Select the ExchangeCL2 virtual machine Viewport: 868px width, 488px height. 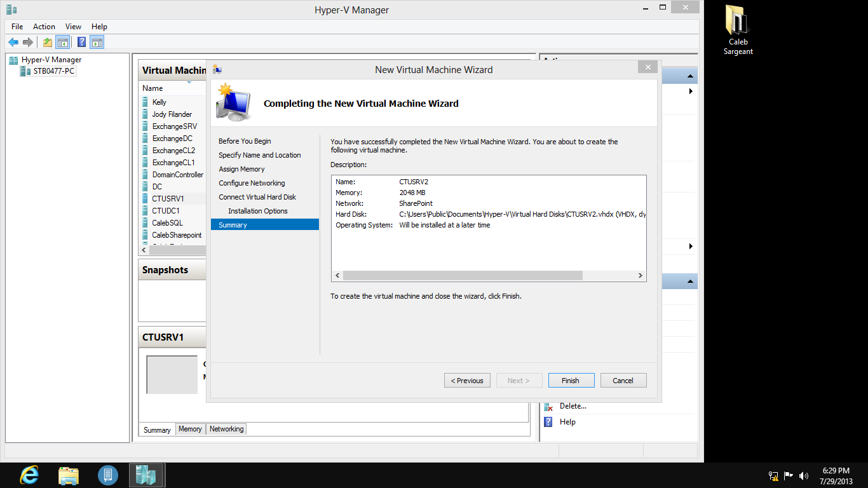click(x=173, y=151)
